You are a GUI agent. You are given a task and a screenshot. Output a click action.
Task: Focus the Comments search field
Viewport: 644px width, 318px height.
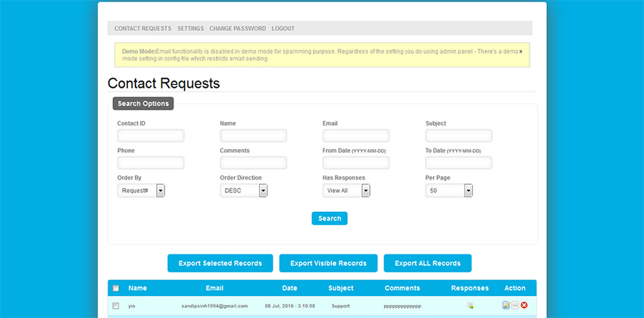coord(253,163)
